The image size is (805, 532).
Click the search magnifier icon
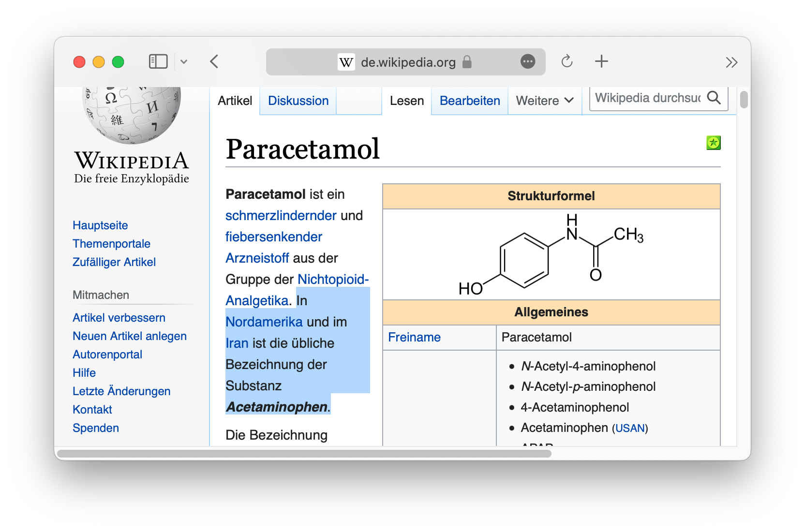714,98
